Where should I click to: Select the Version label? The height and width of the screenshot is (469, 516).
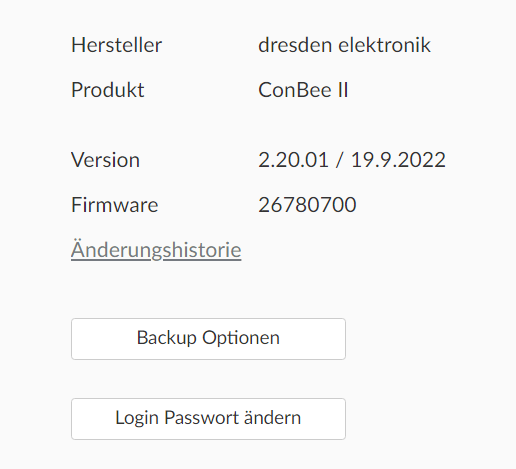coord(105,160)
